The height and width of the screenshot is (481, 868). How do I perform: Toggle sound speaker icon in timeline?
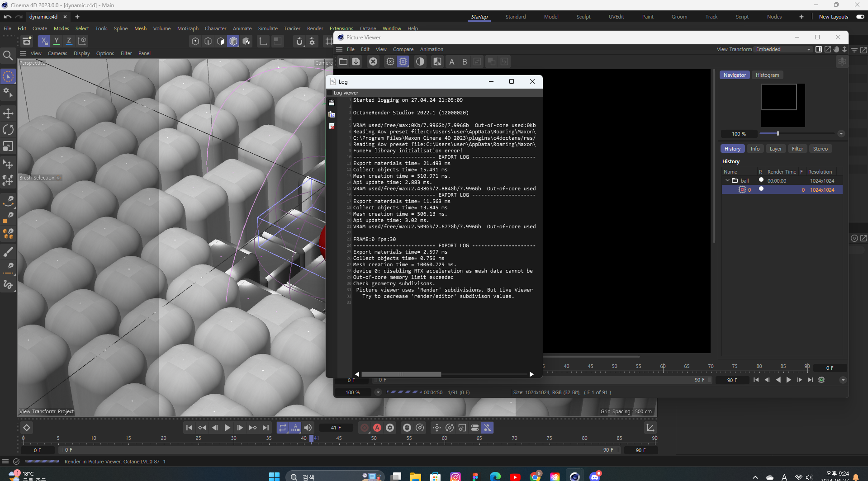click(308, 428)
